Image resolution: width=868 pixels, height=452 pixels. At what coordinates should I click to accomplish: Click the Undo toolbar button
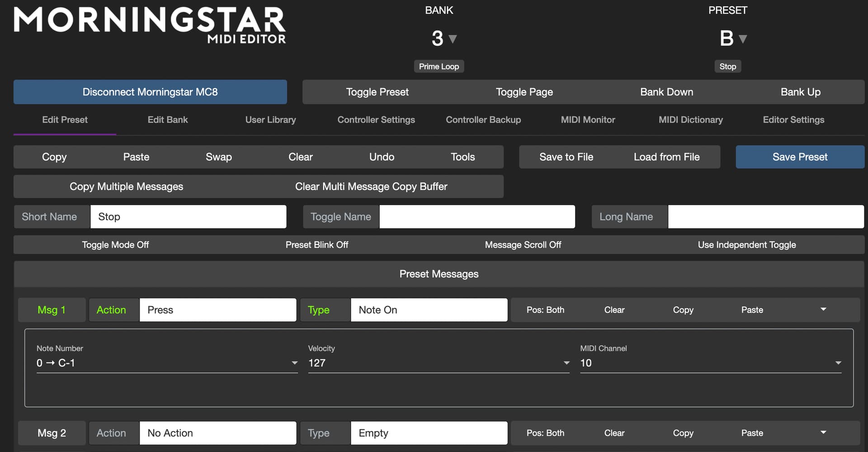click(x=382, y=157)
